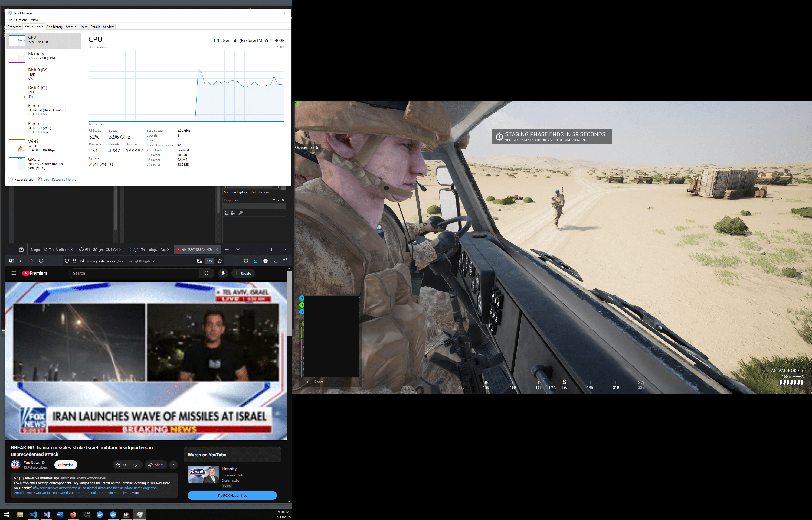Save page to Pocket icon
812x520 pixels.
click(x=246, y=261)
